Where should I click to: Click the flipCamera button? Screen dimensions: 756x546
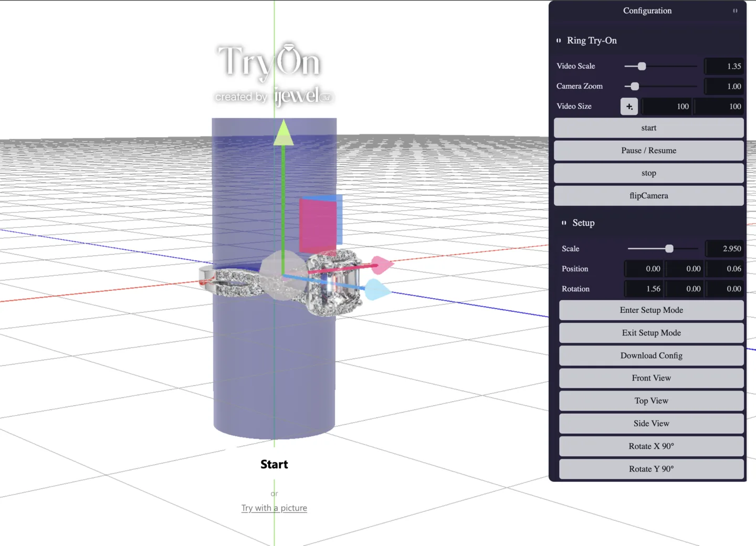tap(649, 196)
